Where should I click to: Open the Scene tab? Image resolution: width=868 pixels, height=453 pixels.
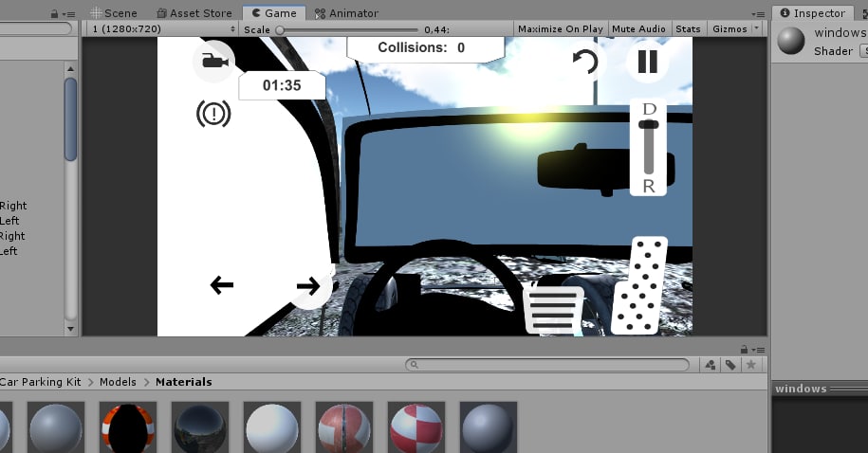pyautogui.click(x=114, y=13)
